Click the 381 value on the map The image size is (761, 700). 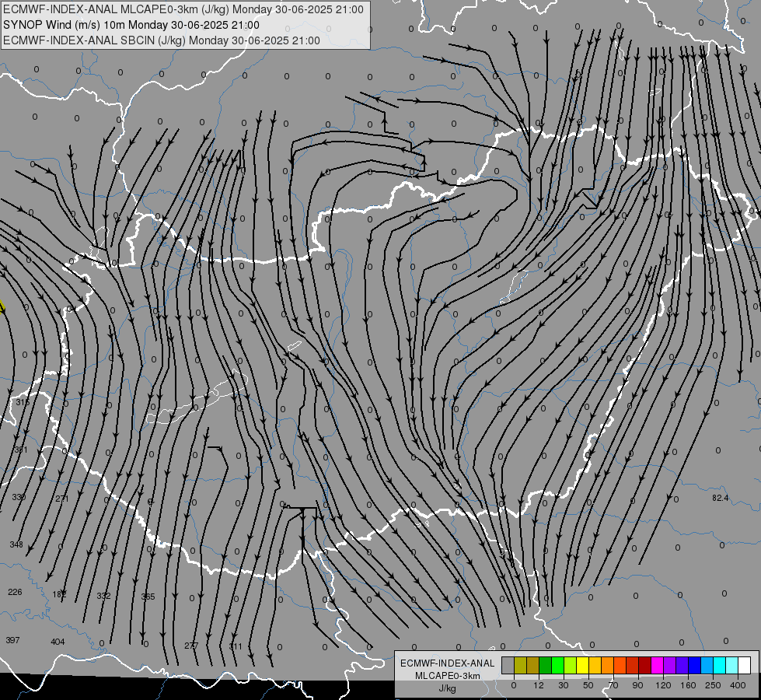[x=21, y=450]
